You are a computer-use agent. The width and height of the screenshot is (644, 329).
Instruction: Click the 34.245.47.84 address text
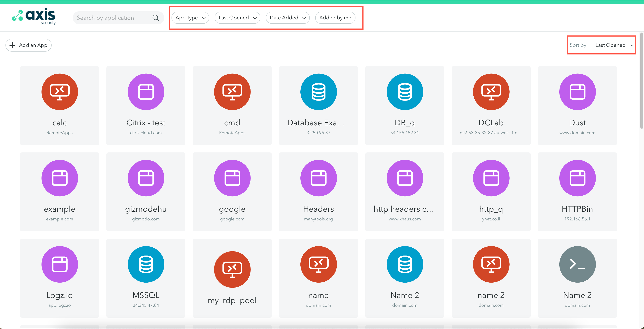coord(146,305)
